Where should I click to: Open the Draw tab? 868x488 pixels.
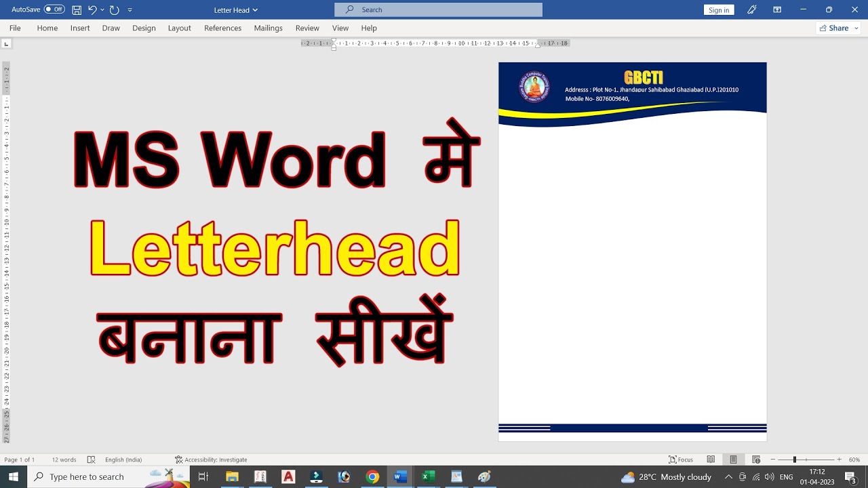[x=111, y=28]
